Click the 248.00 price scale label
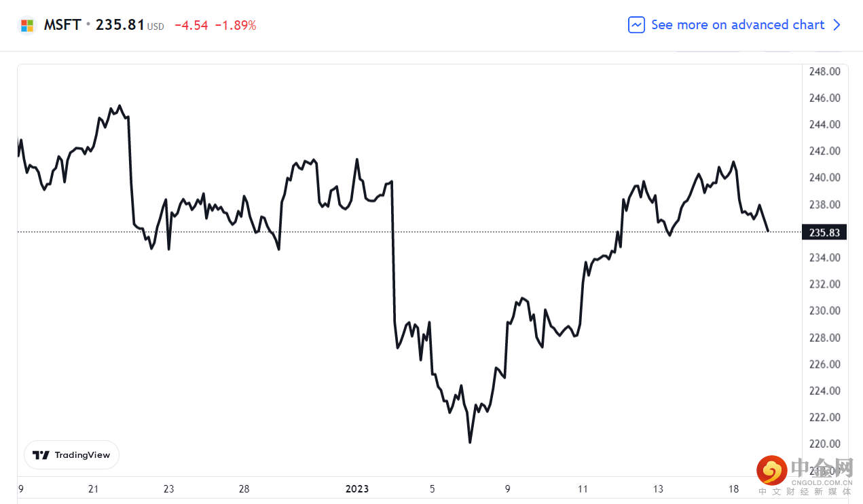Viewport: 863px width, 504px height. (x=825, y=71)
